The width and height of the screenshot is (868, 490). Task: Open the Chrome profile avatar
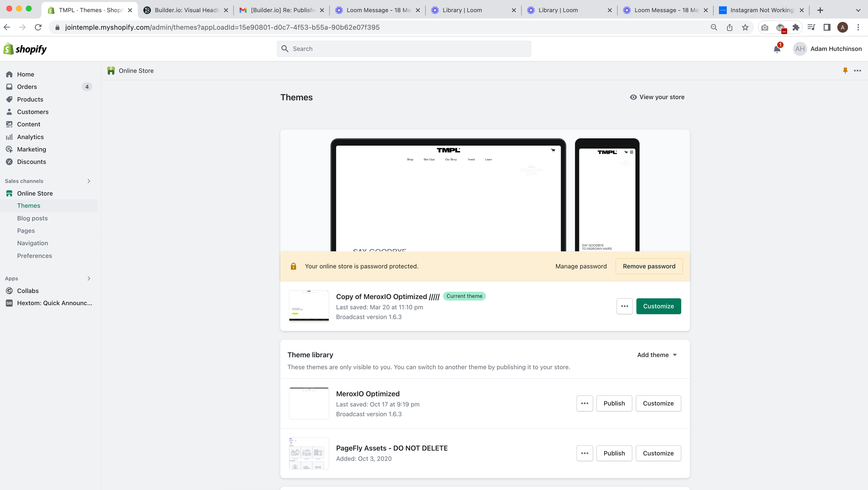point(843,27)
